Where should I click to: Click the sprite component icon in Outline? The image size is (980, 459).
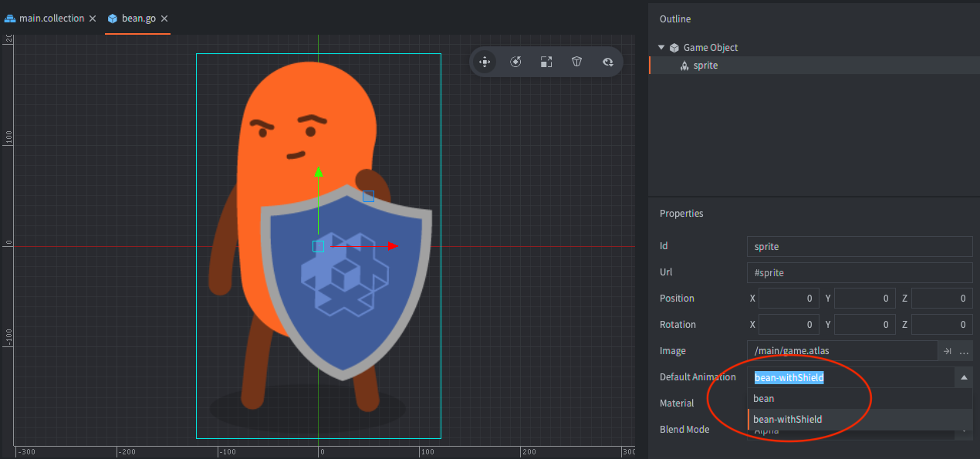point(684,66)
